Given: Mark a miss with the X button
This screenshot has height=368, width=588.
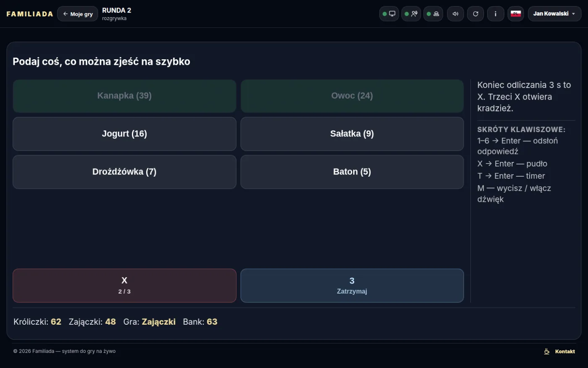Looking at the screenshot, I should [x=124, y=286].
